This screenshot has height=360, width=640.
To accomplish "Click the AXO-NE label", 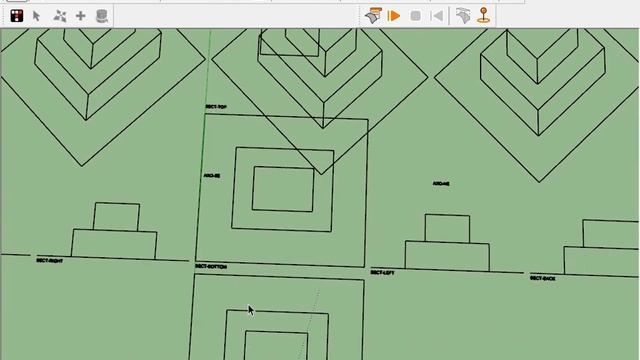I will tap(441, 184).
